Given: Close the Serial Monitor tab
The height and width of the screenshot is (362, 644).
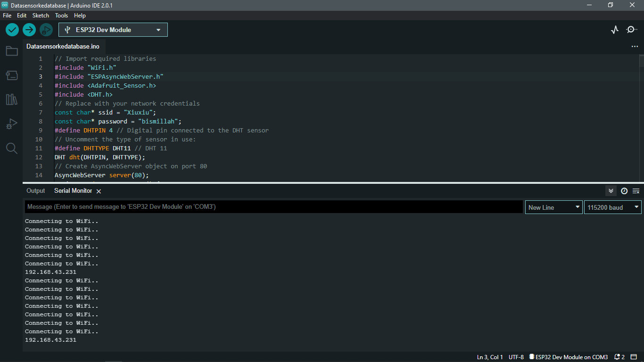Looking at the screenshot, I should pyautogui.click(x=99, y=191).
